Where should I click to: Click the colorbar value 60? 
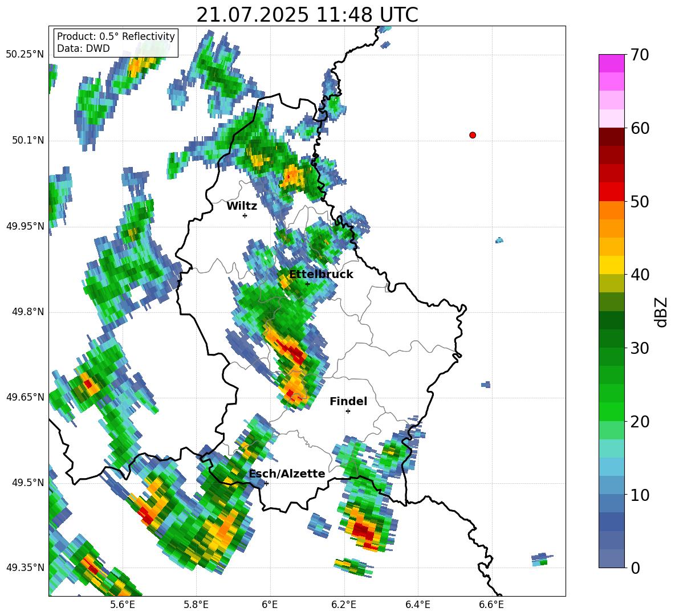point(639,128)
